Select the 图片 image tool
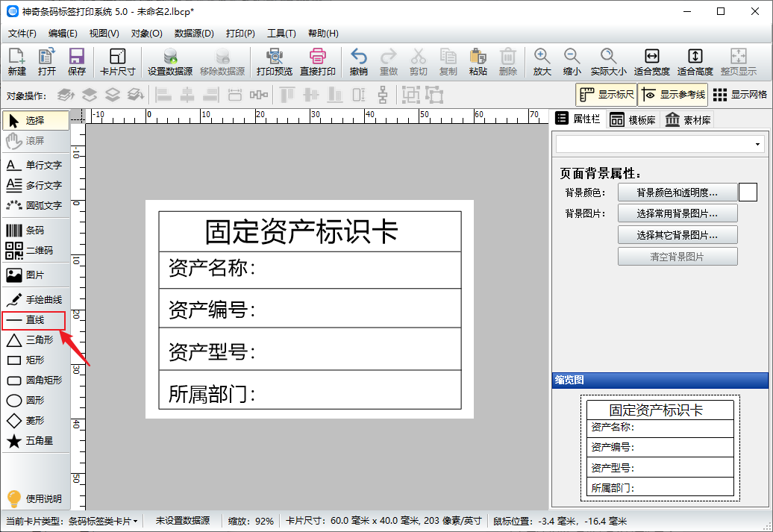 coord(35,275)
